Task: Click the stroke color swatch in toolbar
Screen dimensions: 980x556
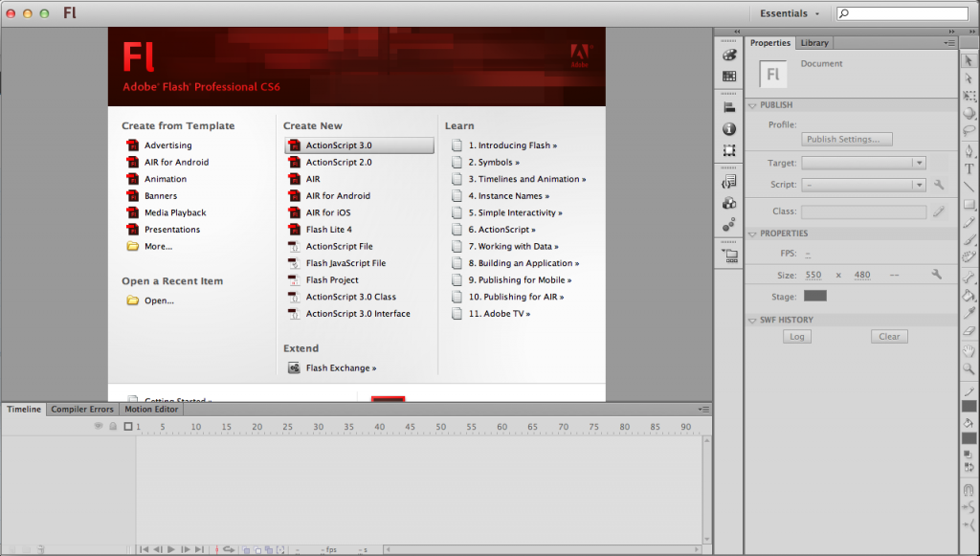Action: pos(969,407)
